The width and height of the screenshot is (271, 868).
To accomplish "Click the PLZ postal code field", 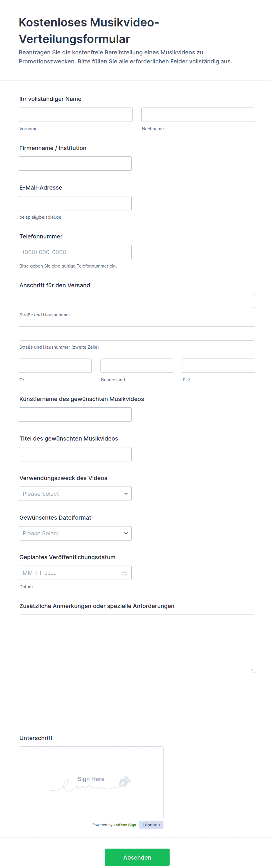I will [218, 366].
